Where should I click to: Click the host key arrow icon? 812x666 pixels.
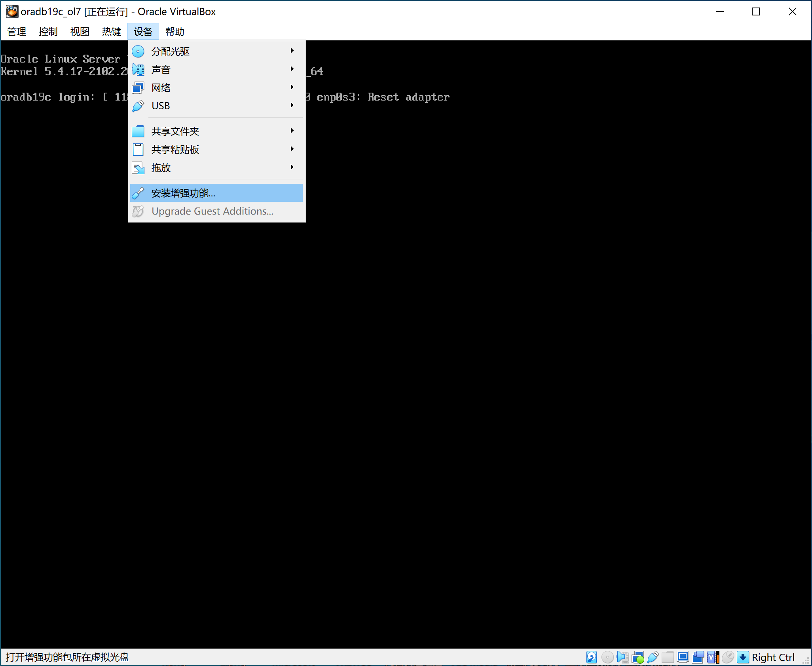(x=743, y=657)
